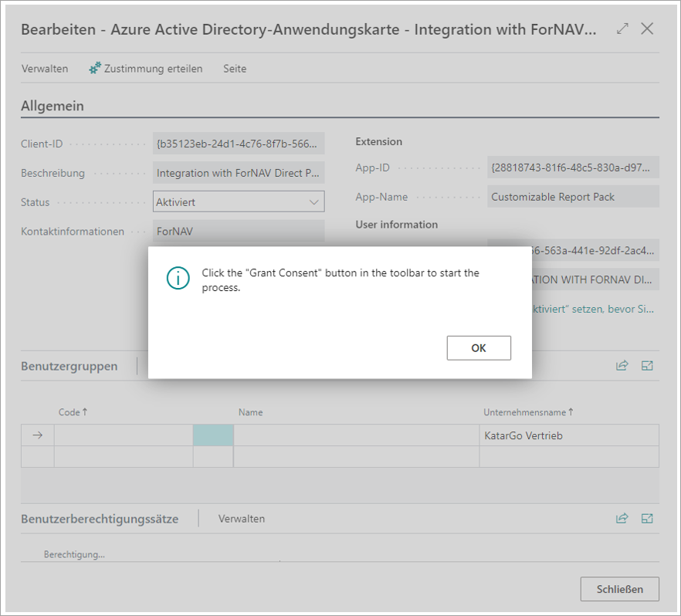Click the App-Name field Customizable Report Pack
Viewport: 681px width, 616px height.
(x=573, y=197)
